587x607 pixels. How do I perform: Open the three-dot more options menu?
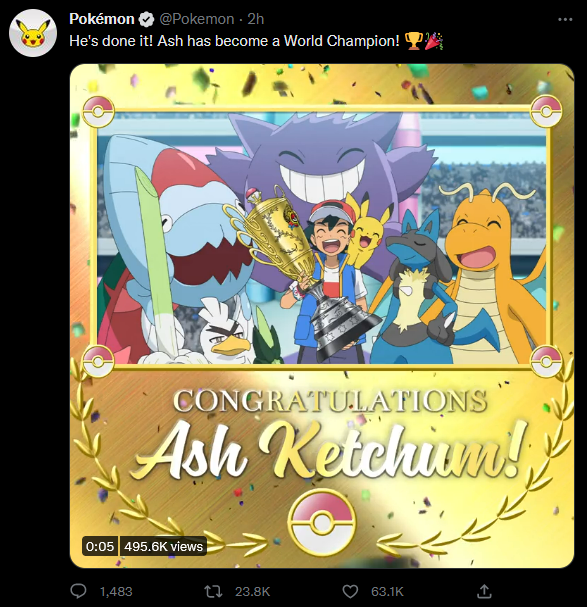coord(565,19)
